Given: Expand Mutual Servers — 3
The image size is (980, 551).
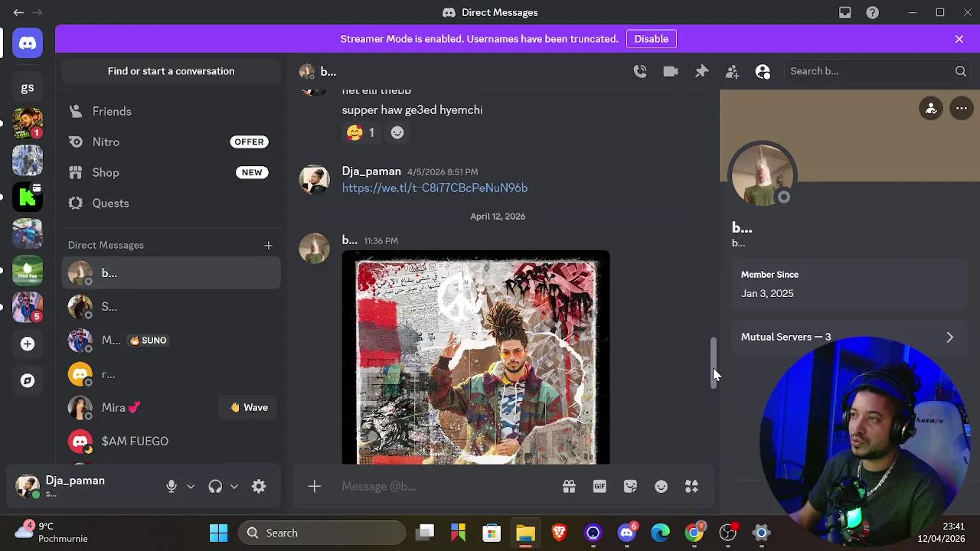Looking at the screenshot, I should 850,337.
